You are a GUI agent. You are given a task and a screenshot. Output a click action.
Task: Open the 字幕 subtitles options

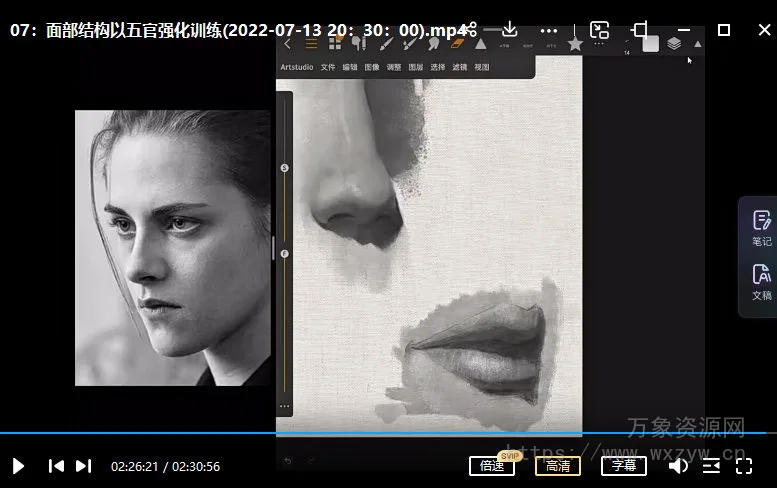click(x=623, y=466)
